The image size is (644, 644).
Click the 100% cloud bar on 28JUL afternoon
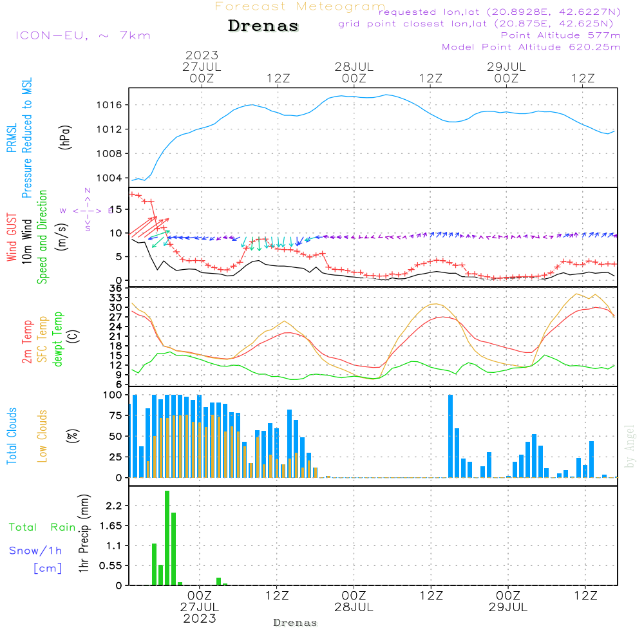[x=451, y=436]
